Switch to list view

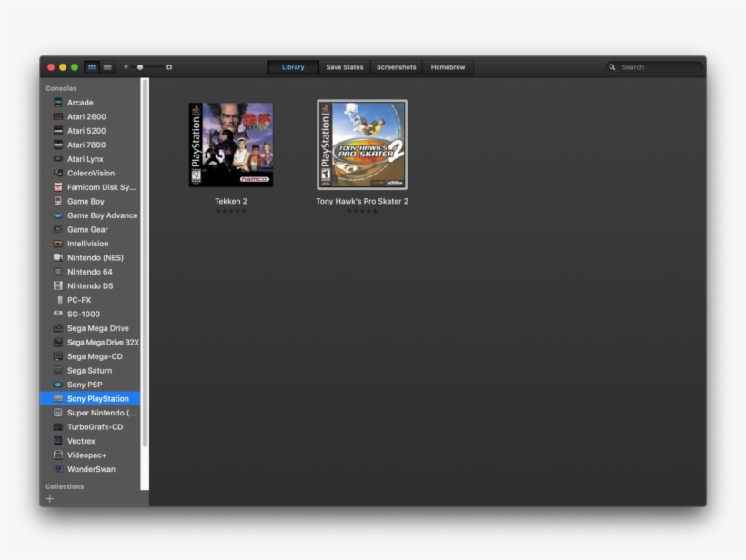(107, 67)
